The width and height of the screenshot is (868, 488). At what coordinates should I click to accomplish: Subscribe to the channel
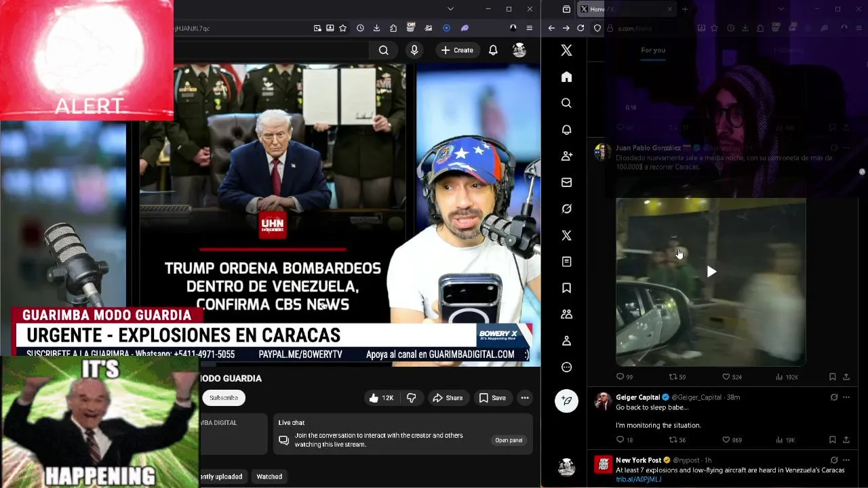coord(224,398)
